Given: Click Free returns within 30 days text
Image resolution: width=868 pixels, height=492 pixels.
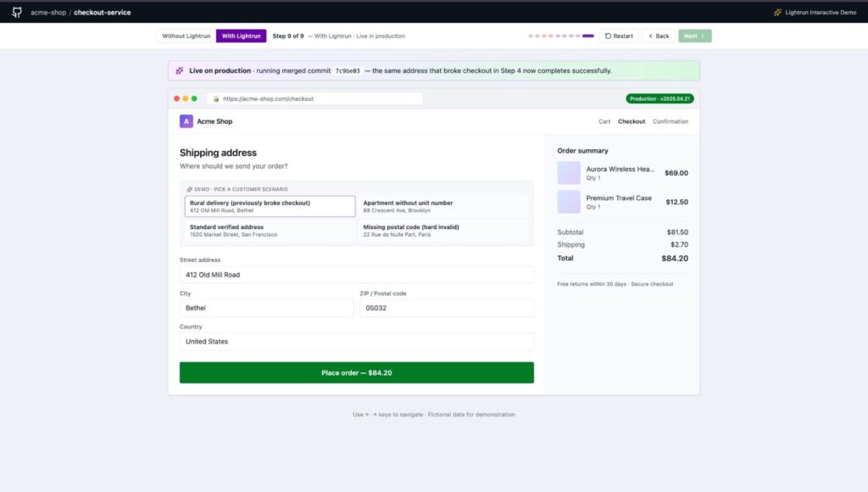Looking at the screenshot, I should coord(592,283).
